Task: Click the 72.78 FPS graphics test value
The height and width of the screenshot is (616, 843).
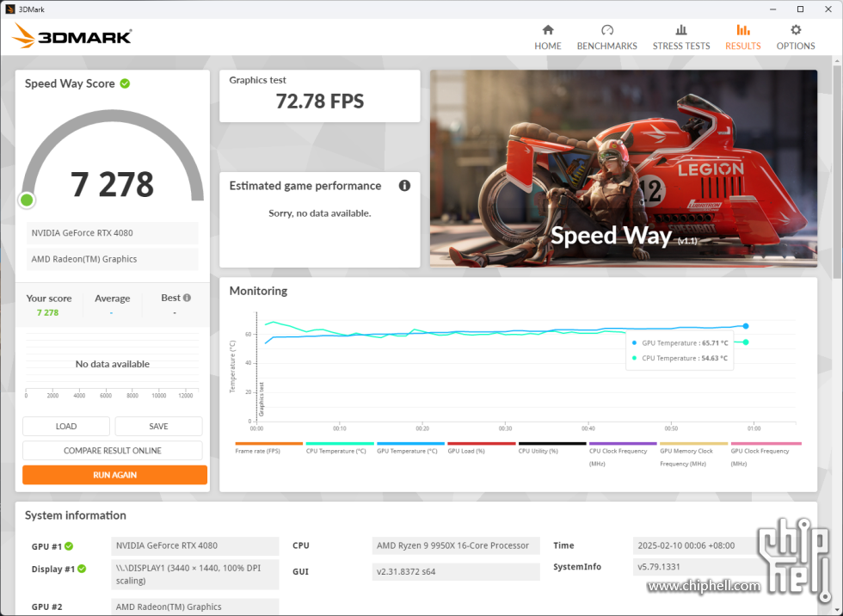Action: (x=319, y=101)
